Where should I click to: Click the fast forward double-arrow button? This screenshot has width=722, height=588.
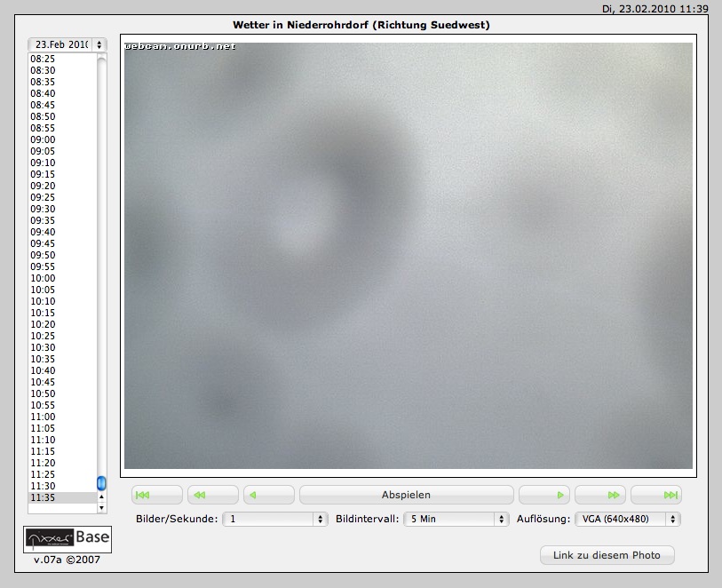(x=599, y=495)
